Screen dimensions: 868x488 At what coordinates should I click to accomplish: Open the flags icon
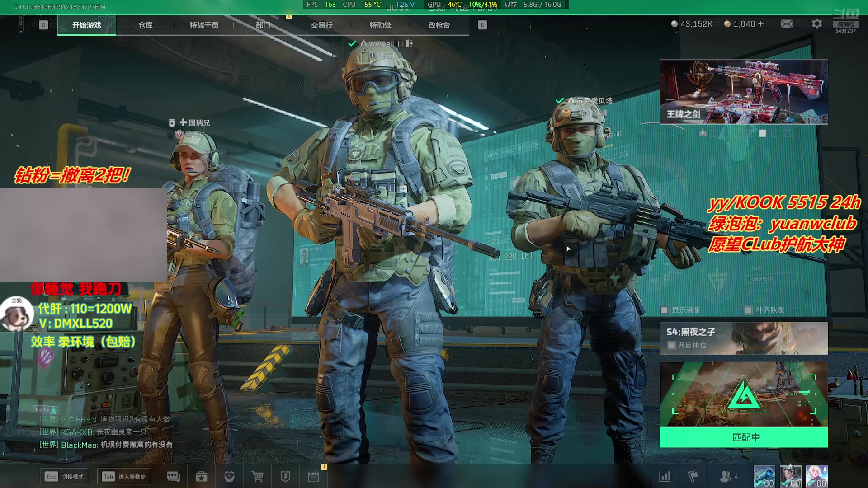point(693,476)
